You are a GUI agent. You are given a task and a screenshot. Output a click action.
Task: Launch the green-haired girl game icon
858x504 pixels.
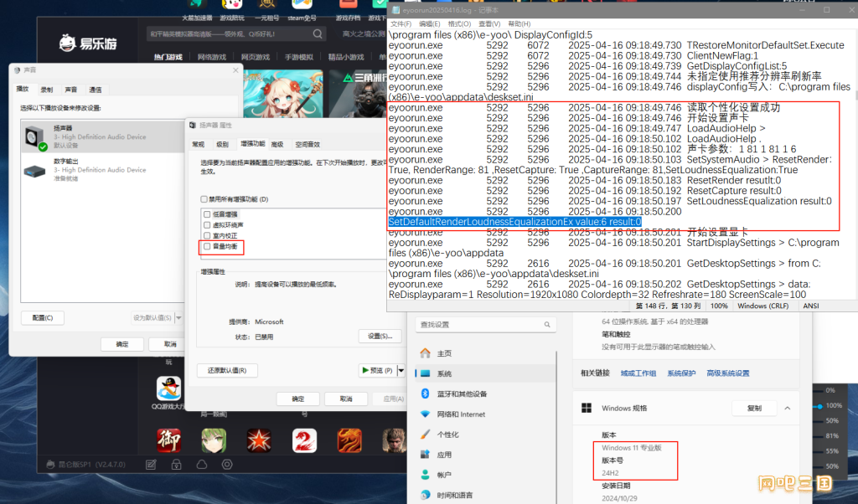pos(214,440)
